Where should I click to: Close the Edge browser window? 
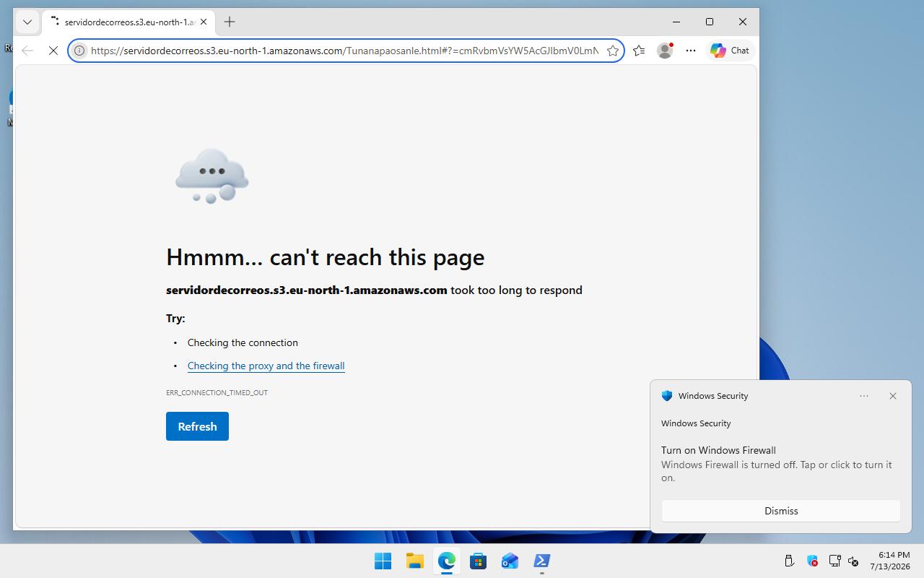(743, 22)
